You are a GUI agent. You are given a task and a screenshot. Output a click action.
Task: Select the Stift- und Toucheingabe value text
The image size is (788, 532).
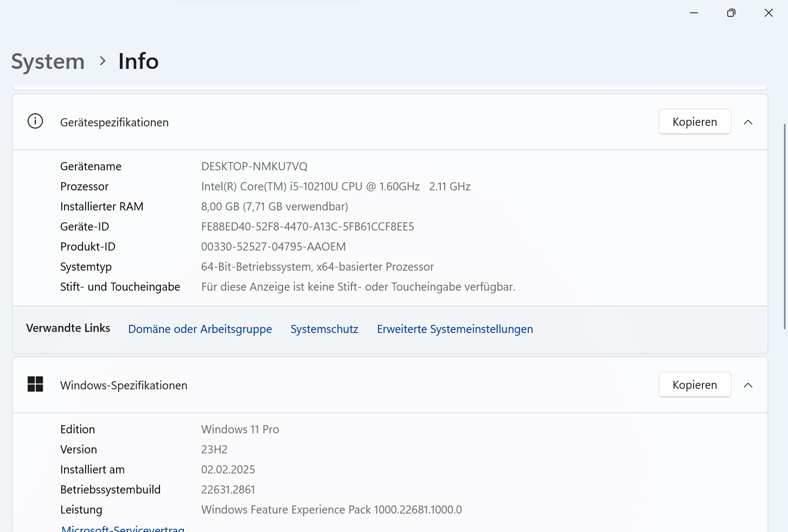pos(358,287)
